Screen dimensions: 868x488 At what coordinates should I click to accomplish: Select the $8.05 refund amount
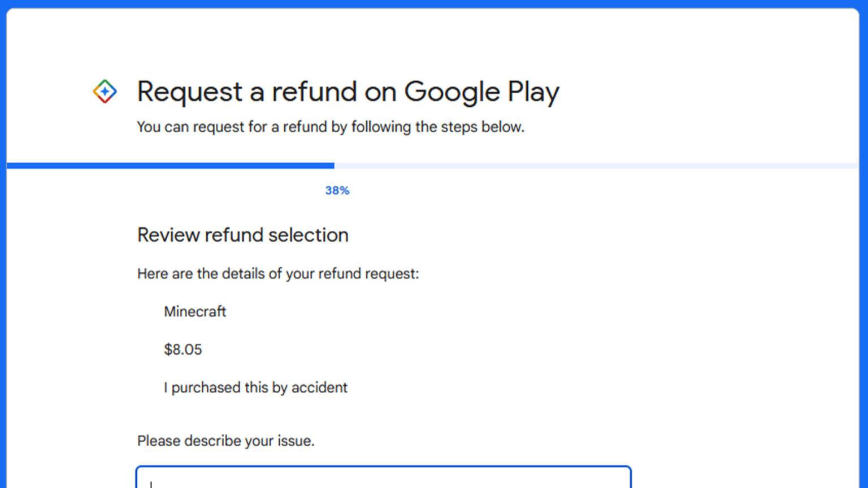[x=183, y=349]
